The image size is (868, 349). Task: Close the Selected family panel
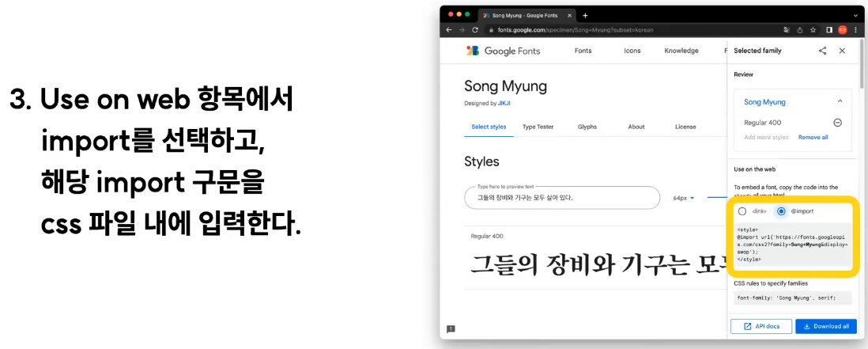pos(842,51)
